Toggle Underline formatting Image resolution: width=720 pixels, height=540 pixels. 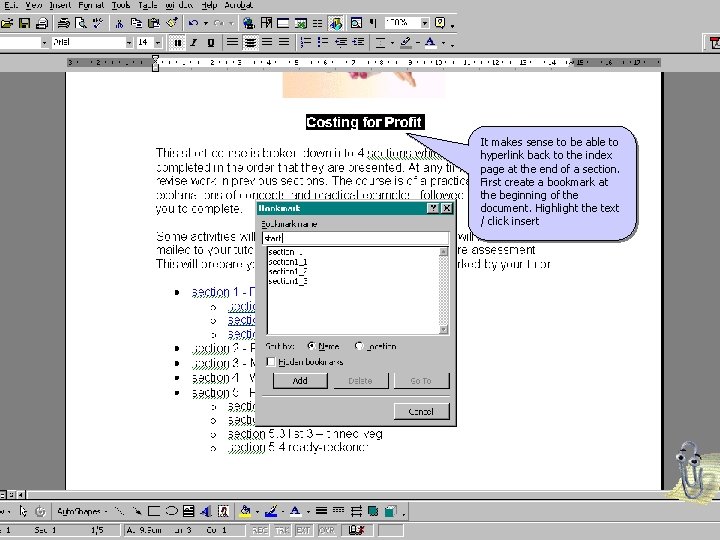[x=211, y=43]
